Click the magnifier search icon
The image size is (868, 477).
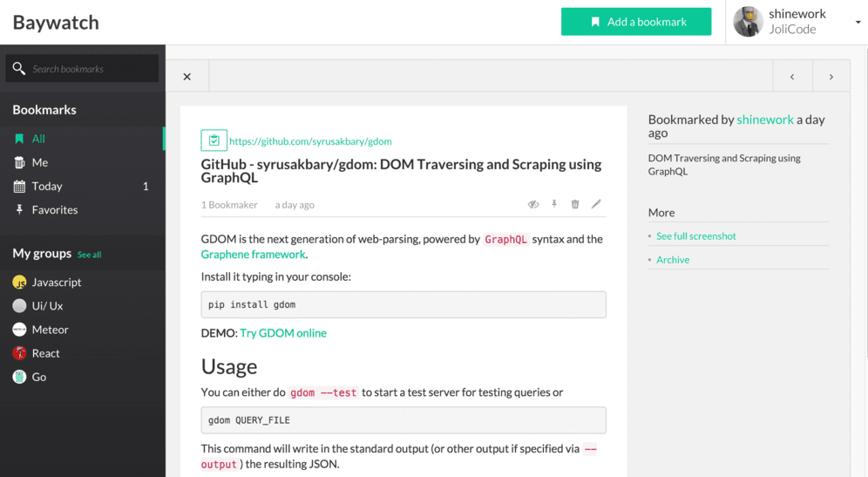click(19, 68)
